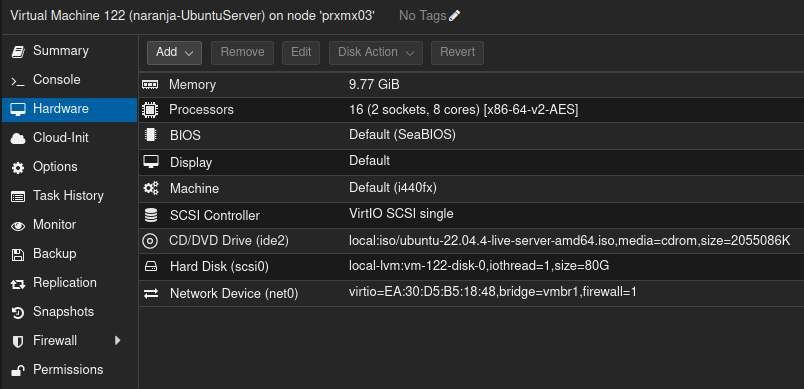804x389 pixels.
Task: Click the Options gear icon
Action: tap(18, 168)
